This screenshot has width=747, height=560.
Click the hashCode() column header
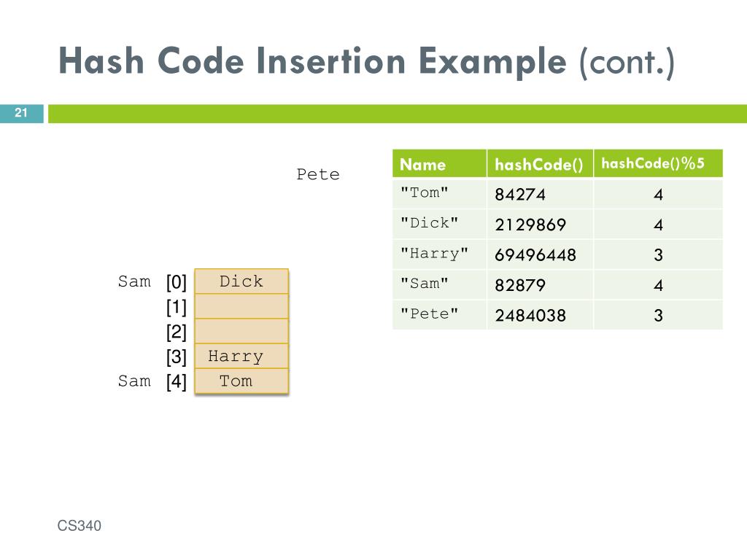point(540,164)
